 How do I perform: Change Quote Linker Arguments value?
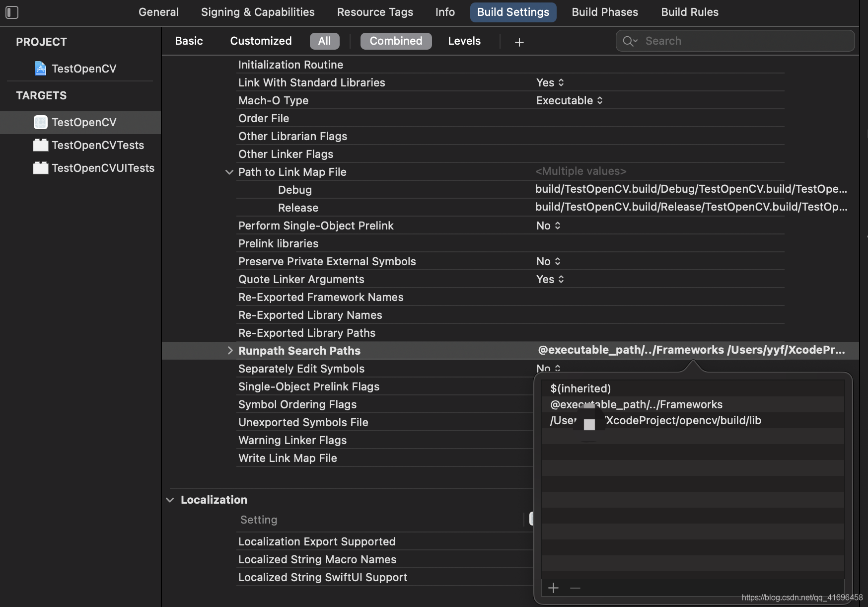click(550, 279)
